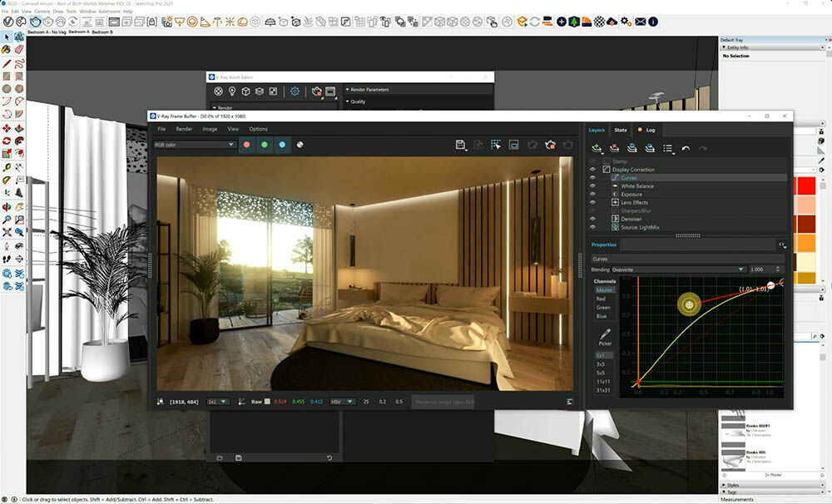Select the 3x3 picker sample size
This screenshot has width=832, height=504.
tap(601, 364)
